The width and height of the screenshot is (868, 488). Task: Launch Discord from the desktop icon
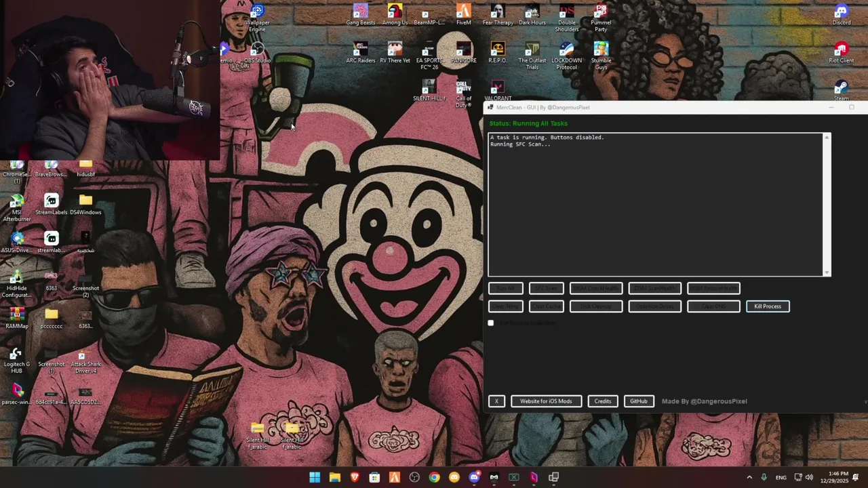click(x=842, y=15)
